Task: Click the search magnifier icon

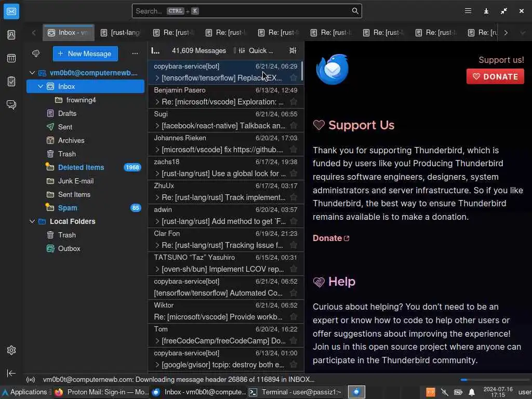Action: (355, 11)
